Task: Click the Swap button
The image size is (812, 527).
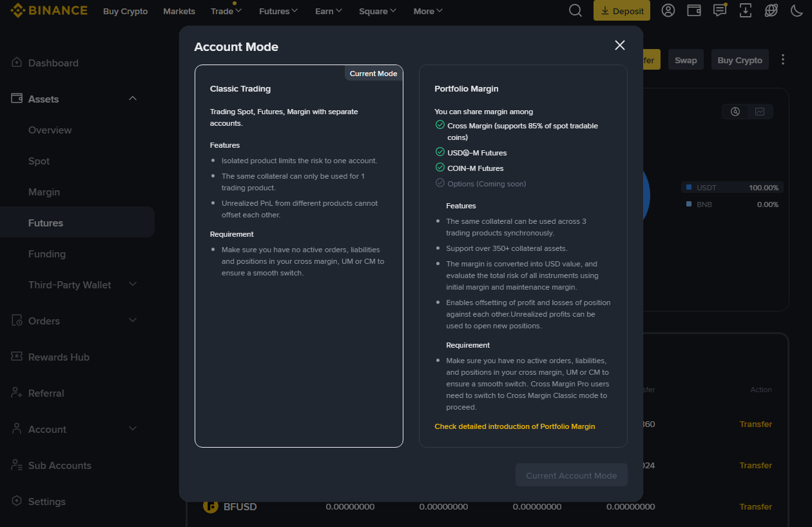Action: (686, 60)
